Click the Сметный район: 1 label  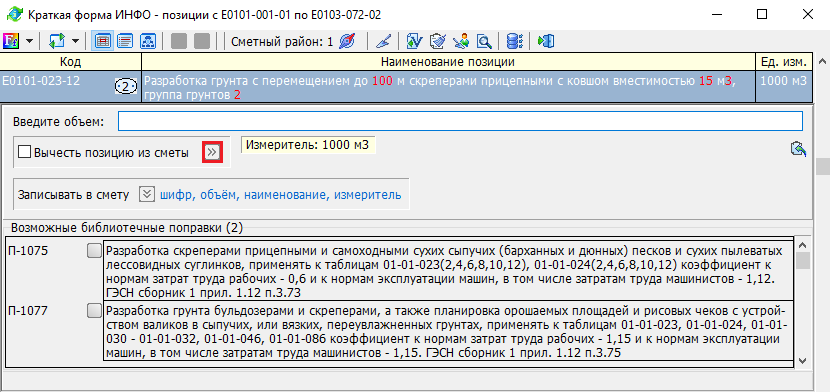[x=282, y=41]
